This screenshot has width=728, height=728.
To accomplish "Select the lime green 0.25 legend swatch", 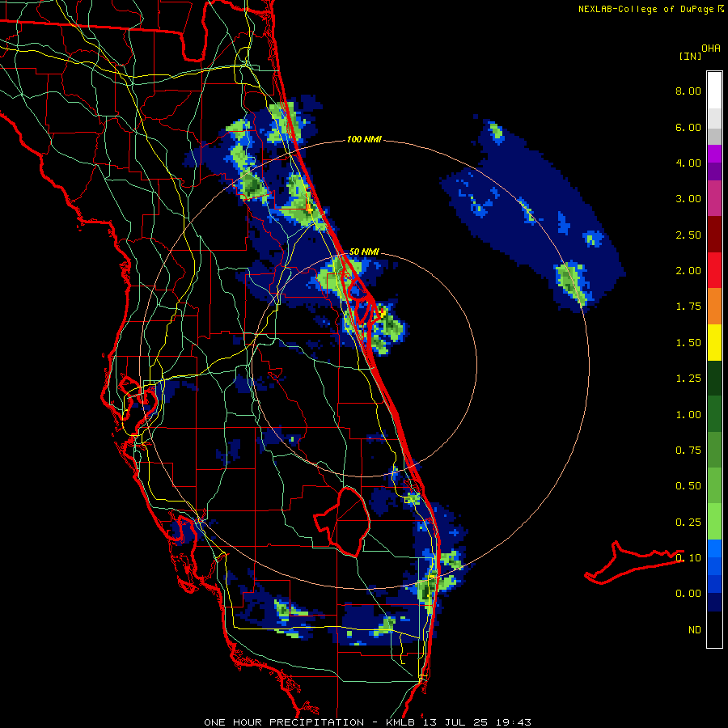I will [x=714, y=522].
